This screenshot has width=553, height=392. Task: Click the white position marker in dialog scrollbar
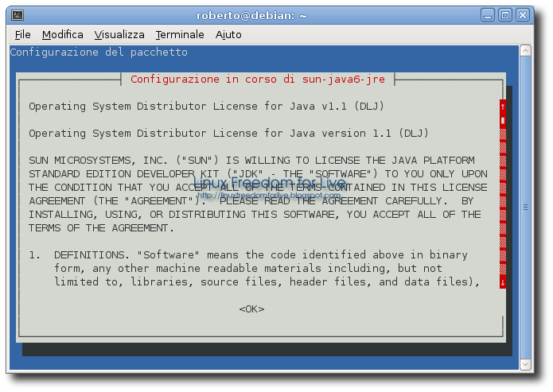point(503,121)
